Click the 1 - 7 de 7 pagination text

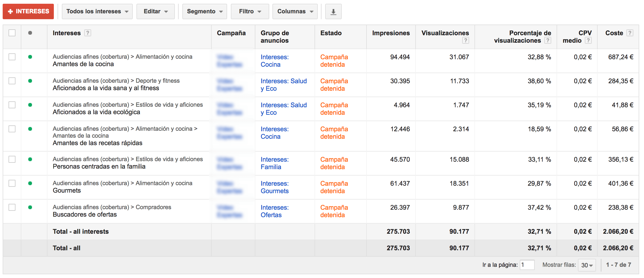click(618, 265)
